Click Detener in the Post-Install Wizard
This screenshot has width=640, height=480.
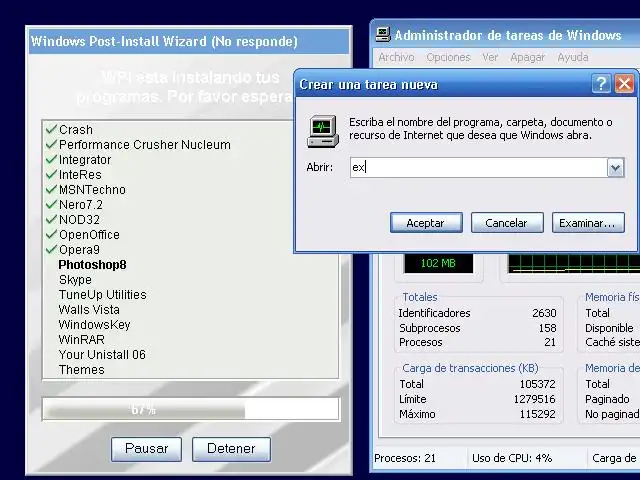pos(231,449)
